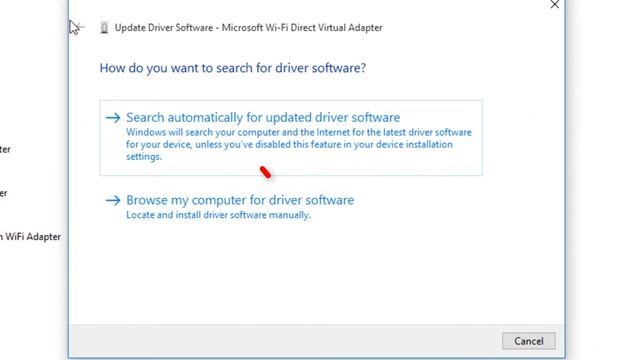Close the Update Driver Software dialog

click(554, 5)
